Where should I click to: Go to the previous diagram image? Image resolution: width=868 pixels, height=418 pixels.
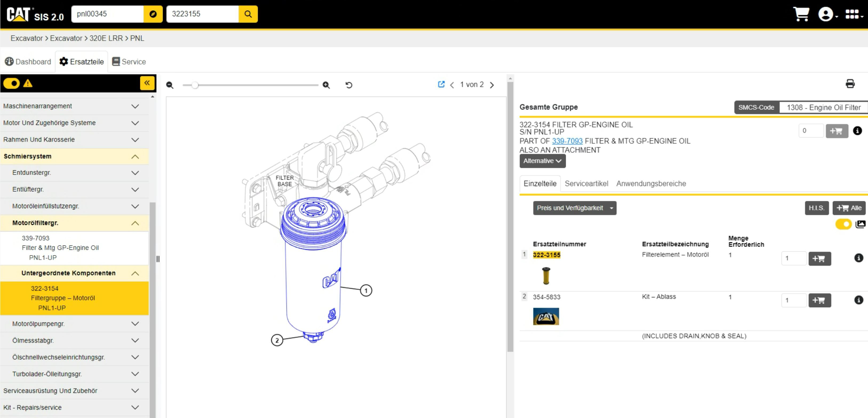click(452, 85)
